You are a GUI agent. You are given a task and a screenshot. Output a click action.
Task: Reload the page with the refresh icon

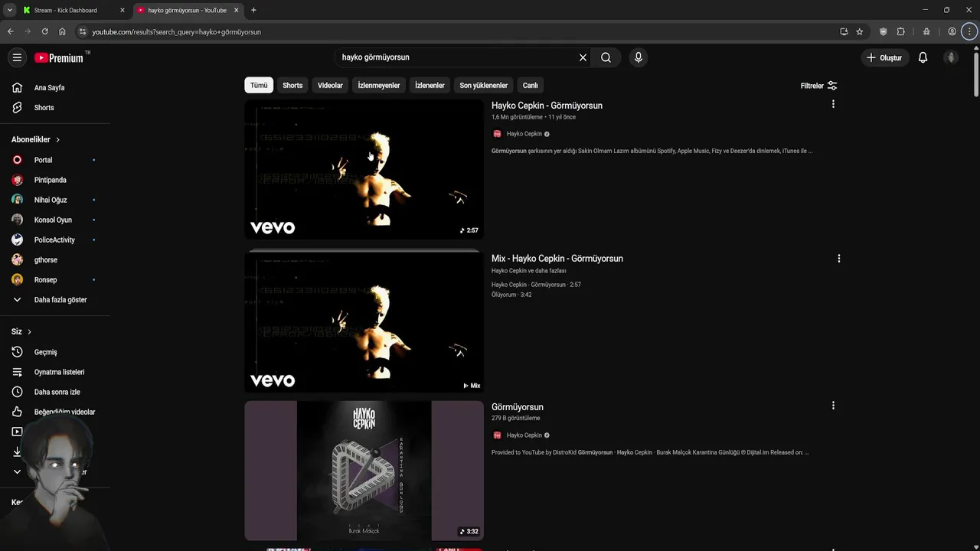tap(44, 31)
